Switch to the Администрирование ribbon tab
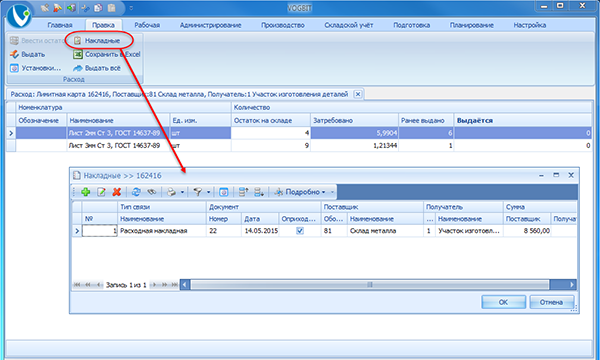 click(x=210, y=25)
